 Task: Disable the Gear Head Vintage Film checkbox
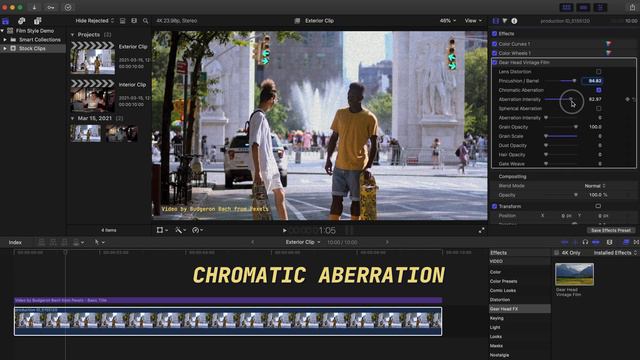495,62
